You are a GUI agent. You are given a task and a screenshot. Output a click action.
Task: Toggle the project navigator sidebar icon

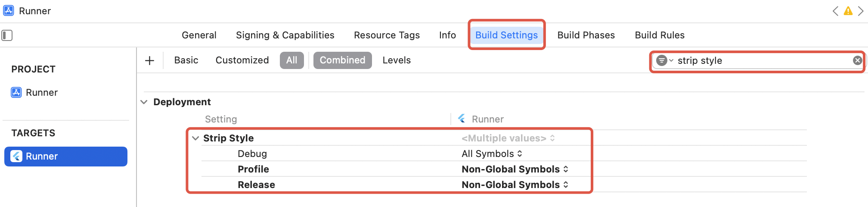pos(7,35)
